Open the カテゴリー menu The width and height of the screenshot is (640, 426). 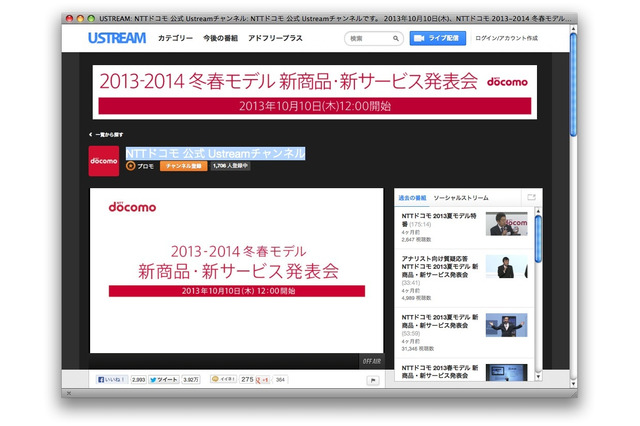(x=175, y=38)
